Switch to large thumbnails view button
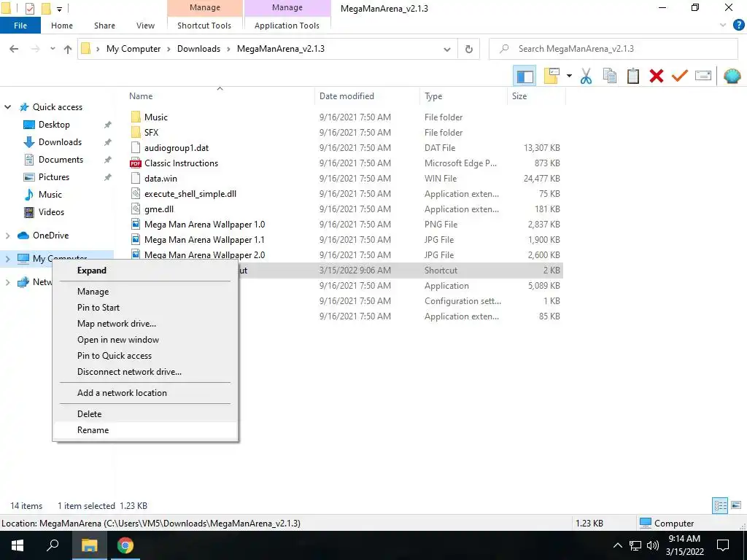This screenshot has width=747, height=560. (736, 505)
